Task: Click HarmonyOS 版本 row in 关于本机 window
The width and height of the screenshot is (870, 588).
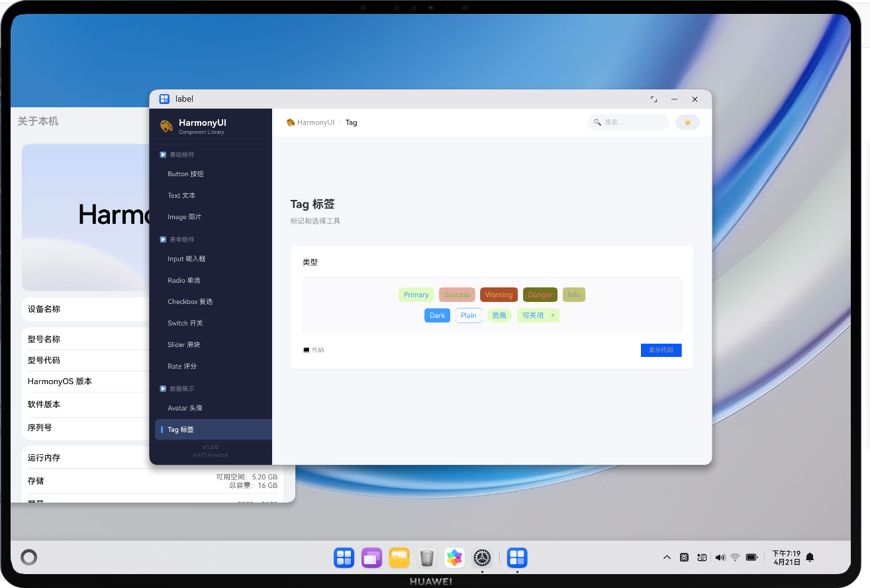Action: pos(86,381)
